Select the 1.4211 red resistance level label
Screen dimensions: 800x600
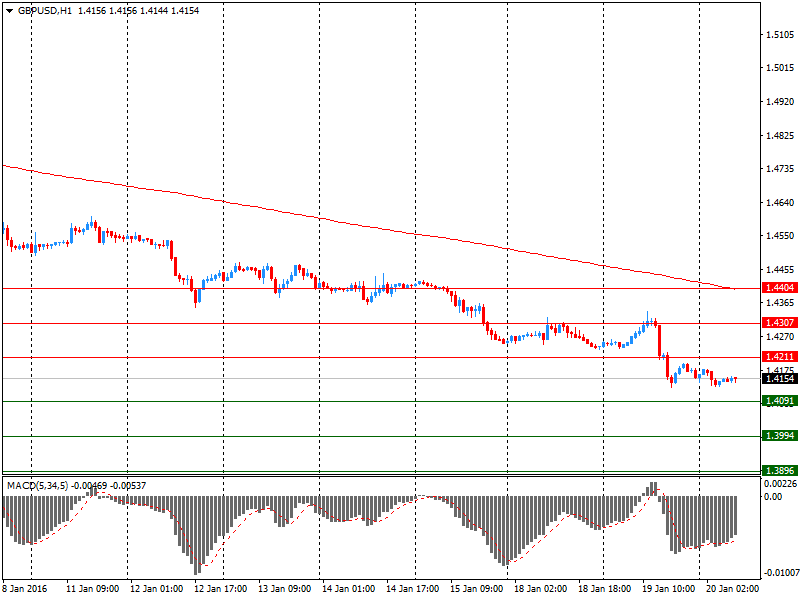click(780, 357)
